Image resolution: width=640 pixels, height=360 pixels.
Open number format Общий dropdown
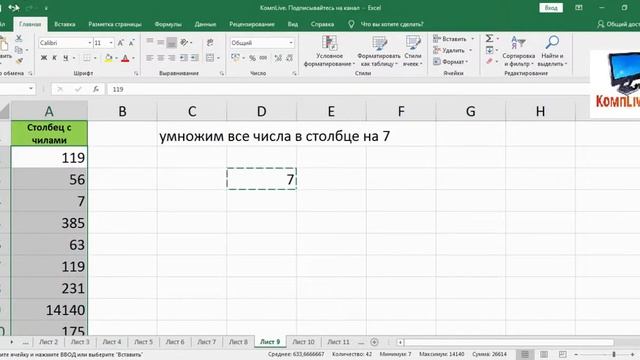[291, 43]
